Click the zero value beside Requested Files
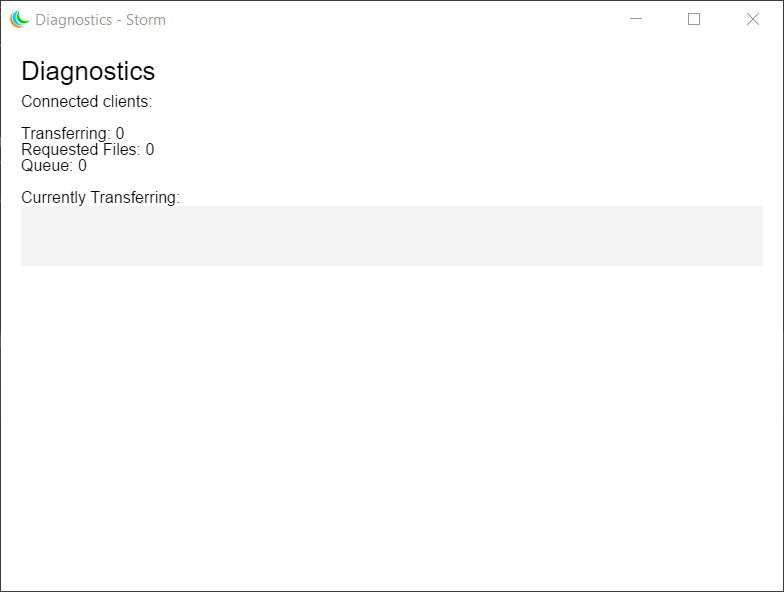The image size is (784, 592). click(x=150, y=150)
